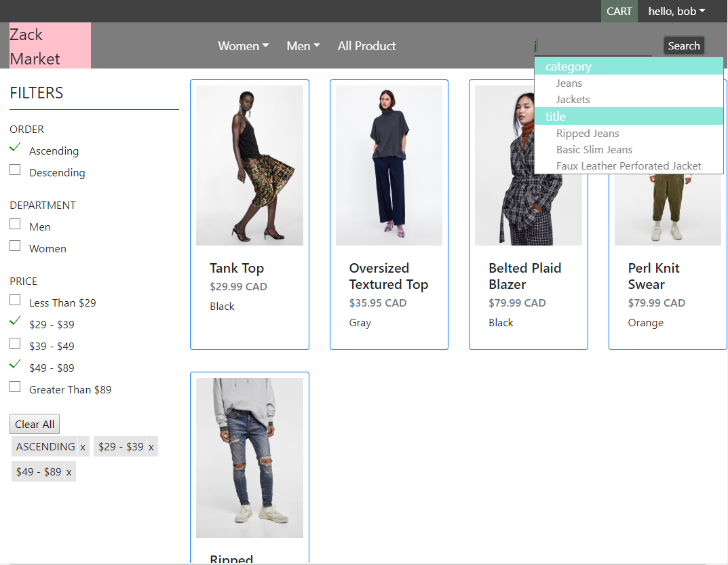Uncheck the Ascending order option
The image size is (728, 565).
tap(15, 148)
